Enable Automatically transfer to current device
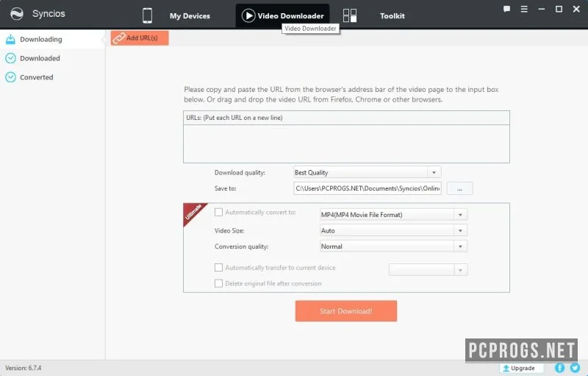Screen dimensions: 588x376 (x=218, y=268)
